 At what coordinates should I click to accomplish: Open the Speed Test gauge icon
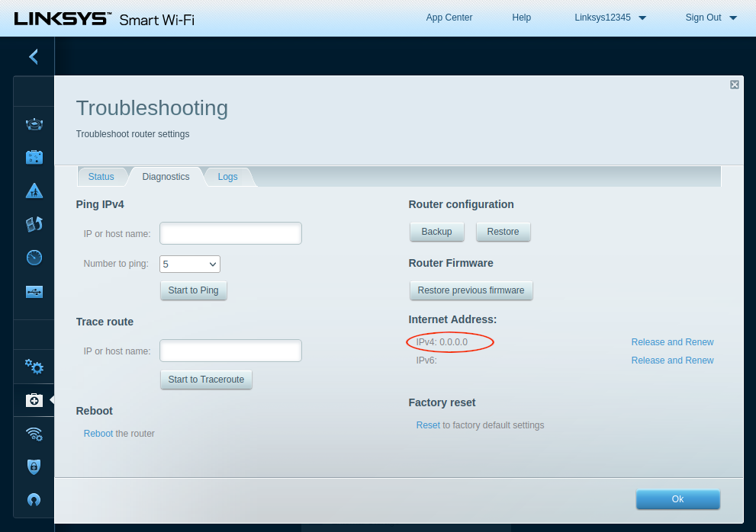click(x=34, y=258)
